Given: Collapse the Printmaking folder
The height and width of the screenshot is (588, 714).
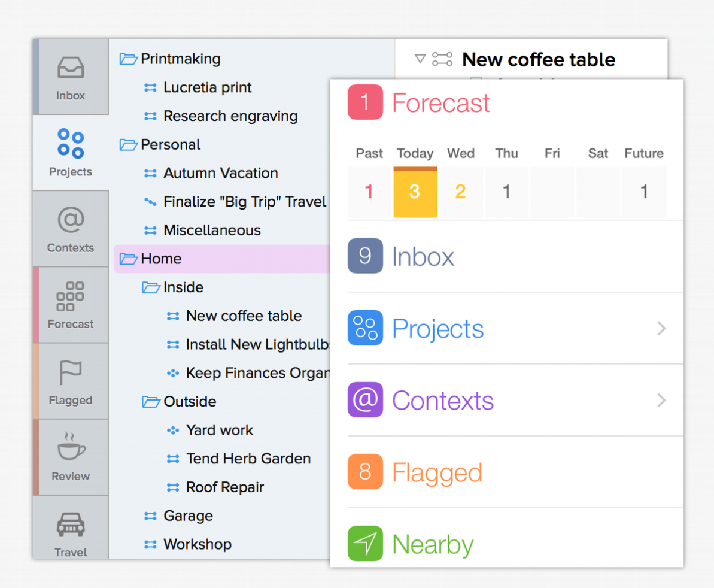Looking at the screenshot, I should tap(128, 59).
